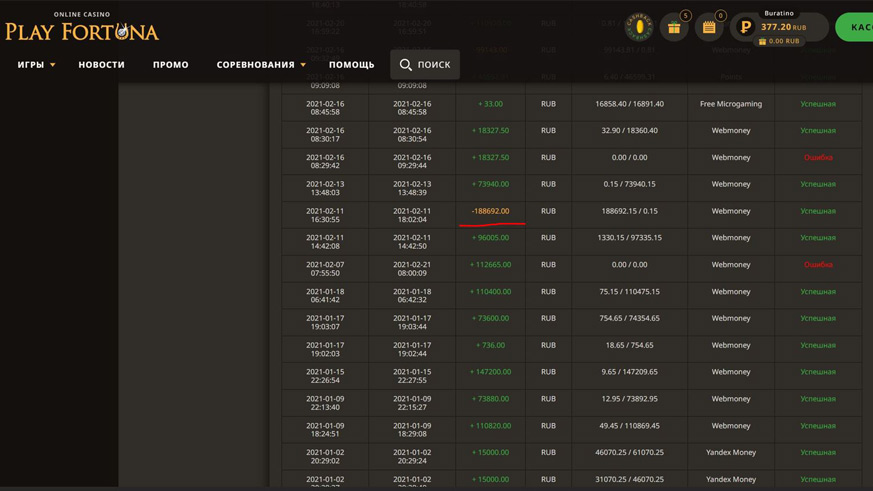Select the +112665.00 amount cell

[x=490, y=264]
